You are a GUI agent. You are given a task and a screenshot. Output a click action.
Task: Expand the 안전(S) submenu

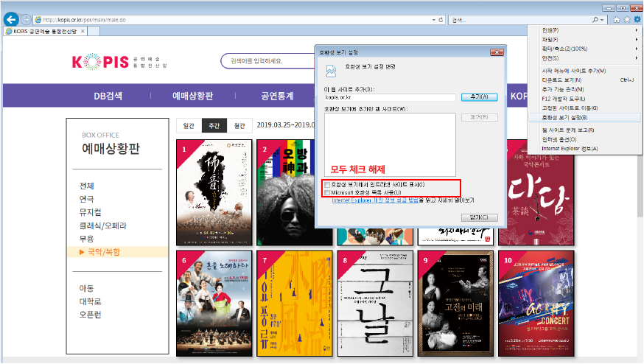[x=585, y=58]
